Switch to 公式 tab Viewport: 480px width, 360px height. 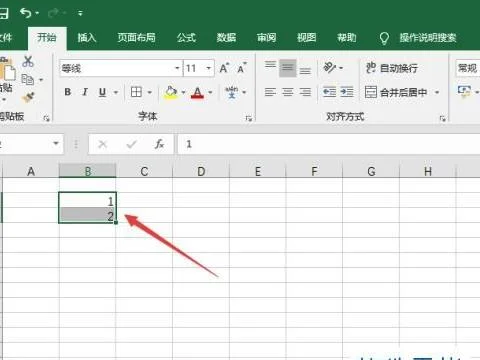[x=186, y=38]
